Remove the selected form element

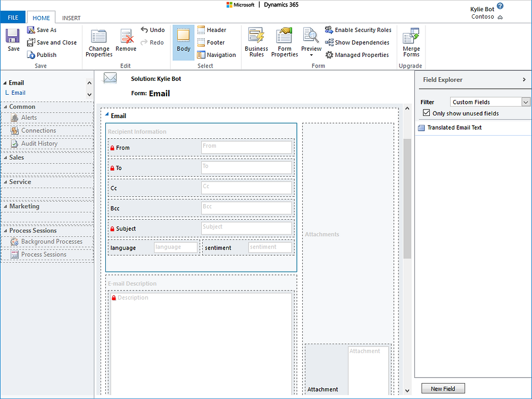[x=126, y=40]
